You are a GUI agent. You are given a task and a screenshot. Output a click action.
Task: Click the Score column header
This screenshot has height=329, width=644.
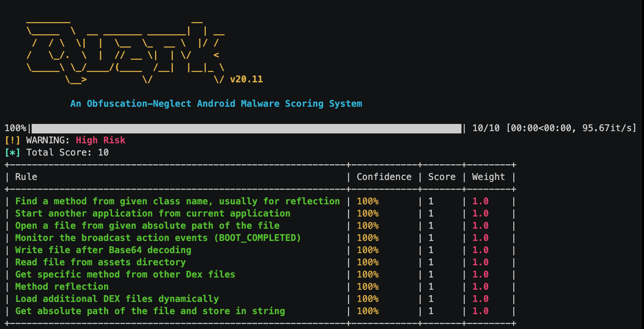tap(442, 177)
